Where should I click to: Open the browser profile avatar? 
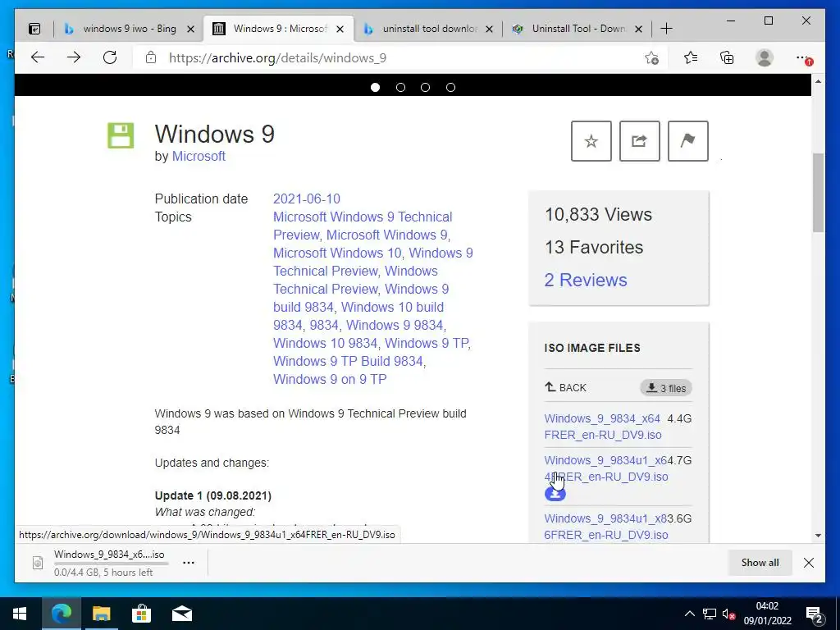click(765, 57)
